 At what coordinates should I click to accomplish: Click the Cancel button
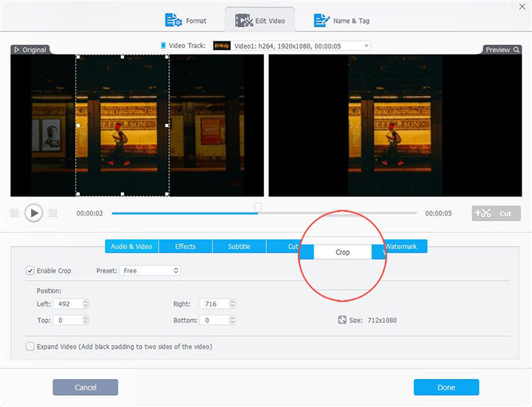(85, 387)
